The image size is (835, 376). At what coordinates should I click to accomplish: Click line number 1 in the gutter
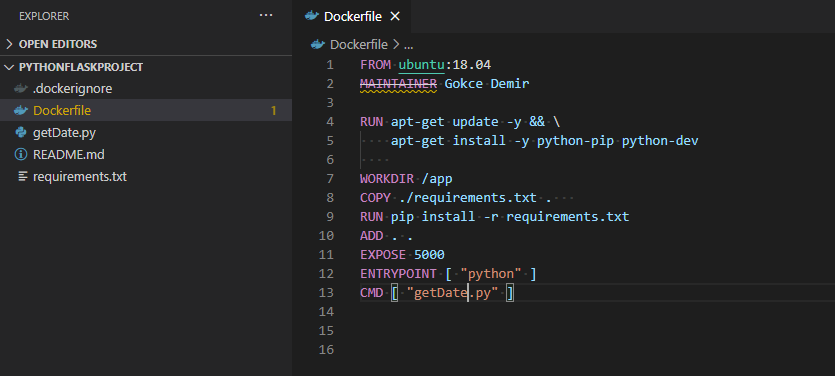[330, 65]
